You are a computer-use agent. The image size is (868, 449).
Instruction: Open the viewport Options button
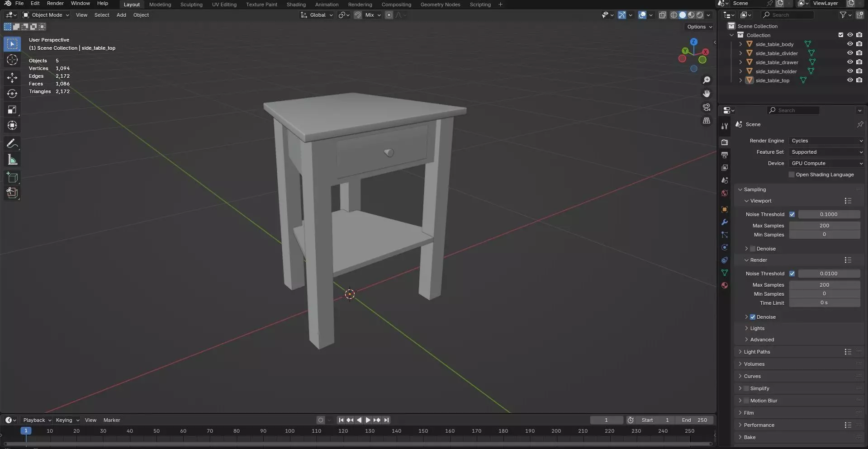[x=699, y=27]
